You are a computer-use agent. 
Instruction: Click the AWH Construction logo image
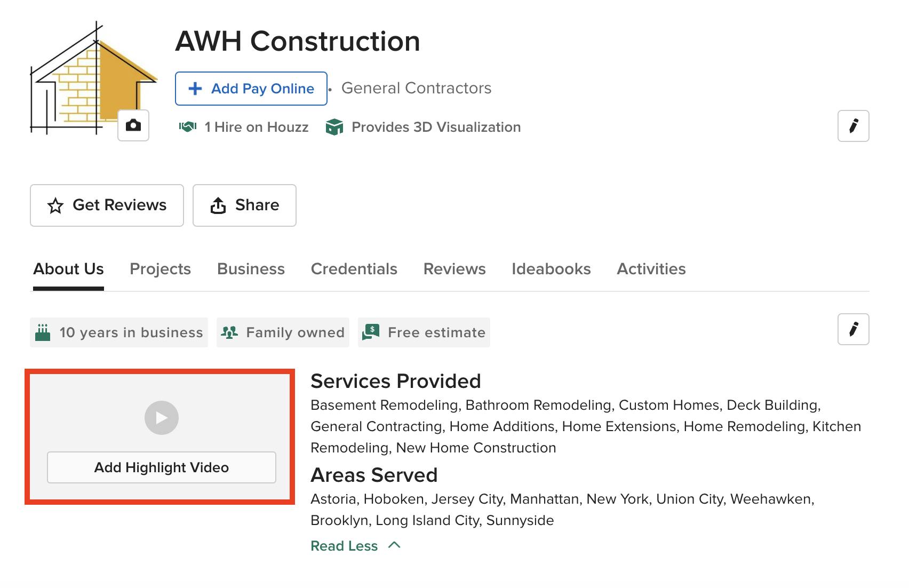coord(93,78)
